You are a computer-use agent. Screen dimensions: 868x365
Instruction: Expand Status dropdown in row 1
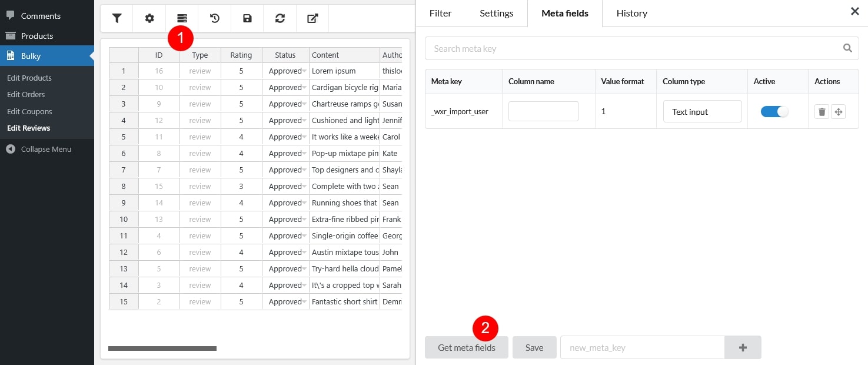tap(304, 71)
